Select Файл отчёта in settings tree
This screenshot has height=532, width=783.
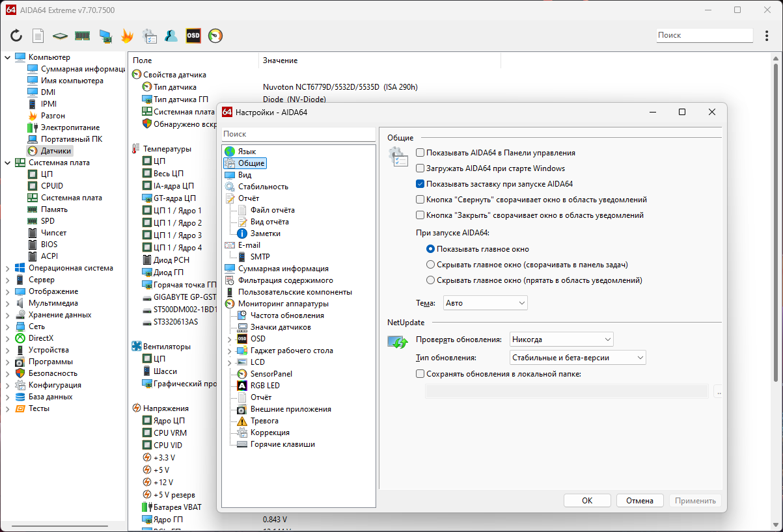point(272,210)
